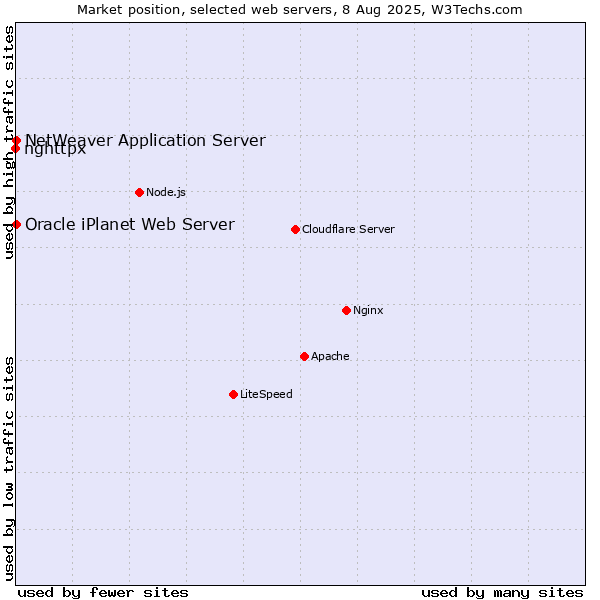Select the 'Apache' label text

coord(330,356)
